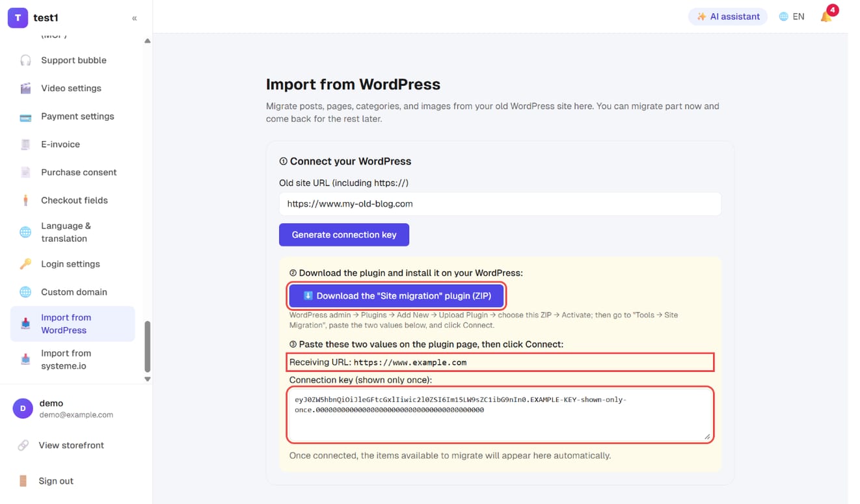Screen dimensions: 860x504
Task: Click the purple T workspace logo
Action: (18, 18)
